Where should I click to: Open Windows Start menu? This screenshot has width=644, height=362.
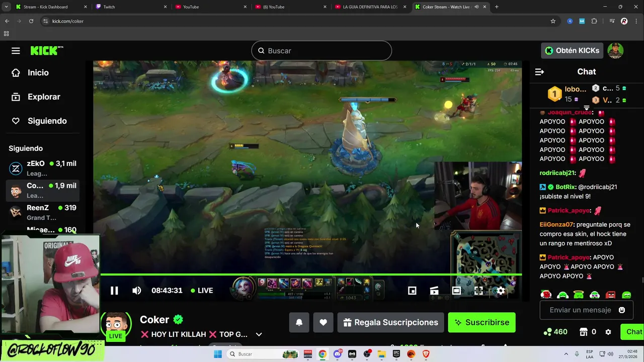pos(217,354)
